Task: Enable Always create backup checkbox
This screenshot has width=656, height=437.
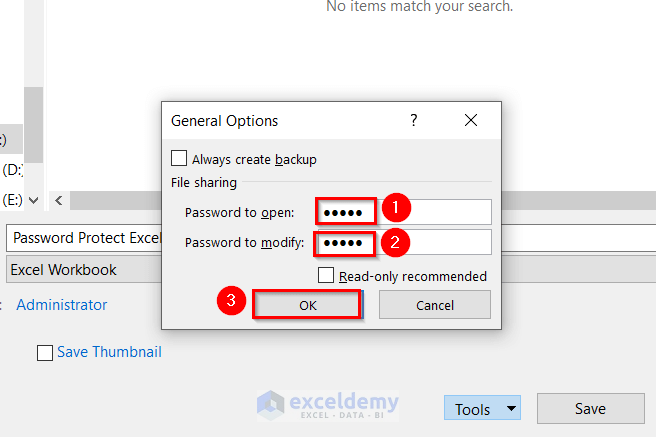Action: tap(179, 158)
